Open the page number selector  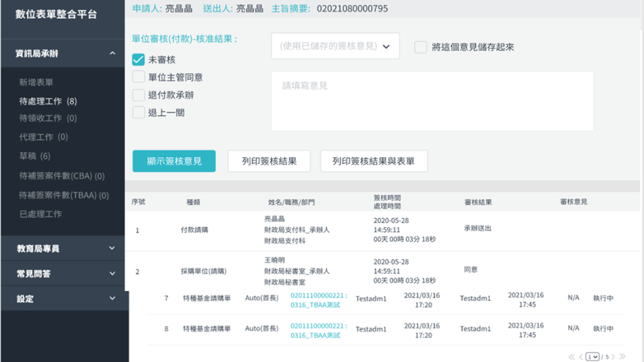(x=592, y=356)
